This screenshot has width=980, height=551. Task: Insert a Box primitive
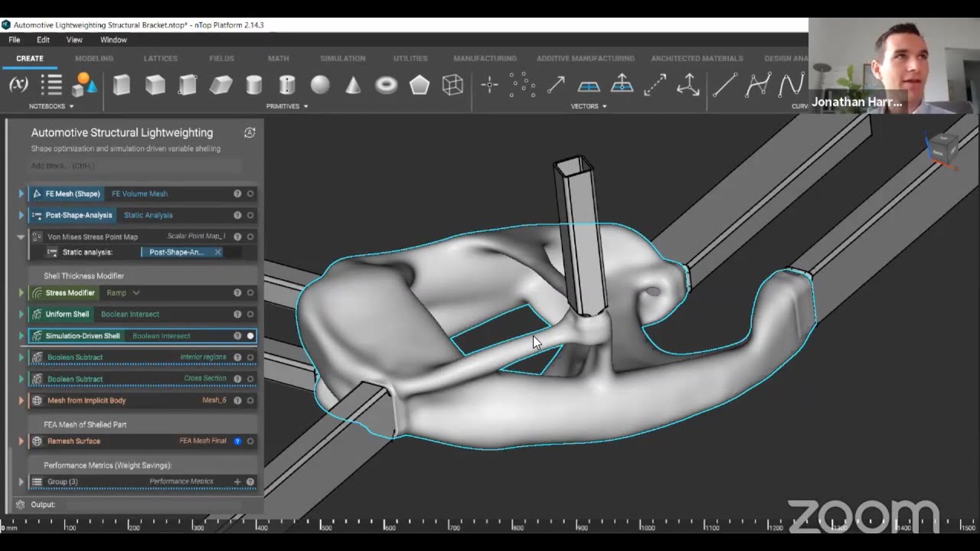point(121,84)
